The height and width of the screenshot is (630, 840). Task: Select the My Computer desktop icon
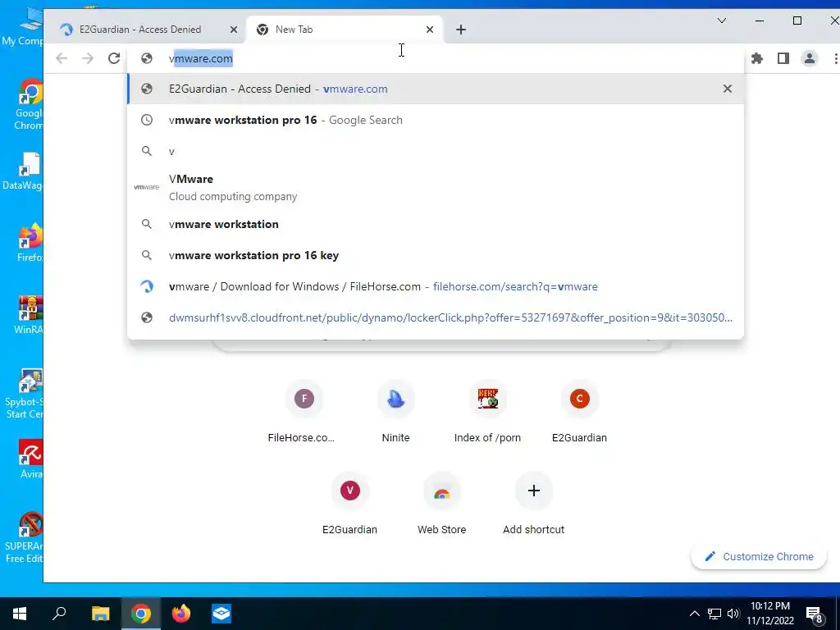click(23, 27)
